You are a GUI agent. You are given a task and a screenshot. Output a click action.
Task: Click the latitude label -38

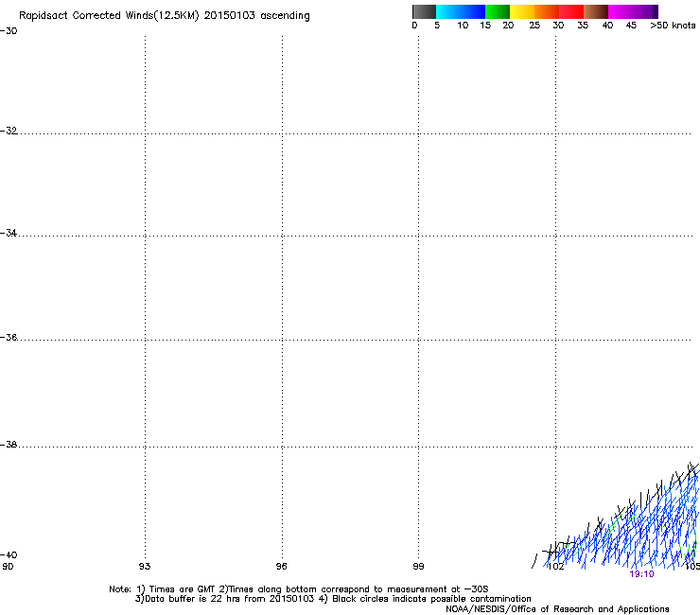point(9,445)
